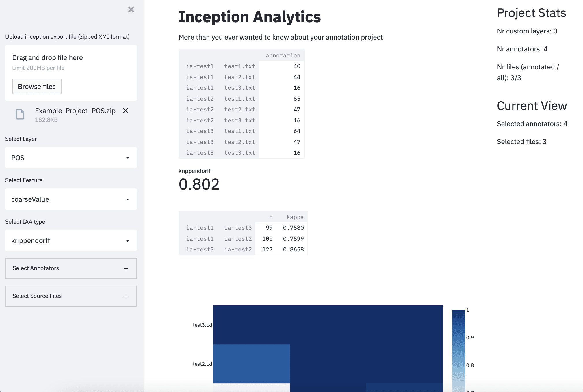This screenshot has height=392, width=583.
Task: Click the Inception Analytics page title
Action: pos(249,17)
